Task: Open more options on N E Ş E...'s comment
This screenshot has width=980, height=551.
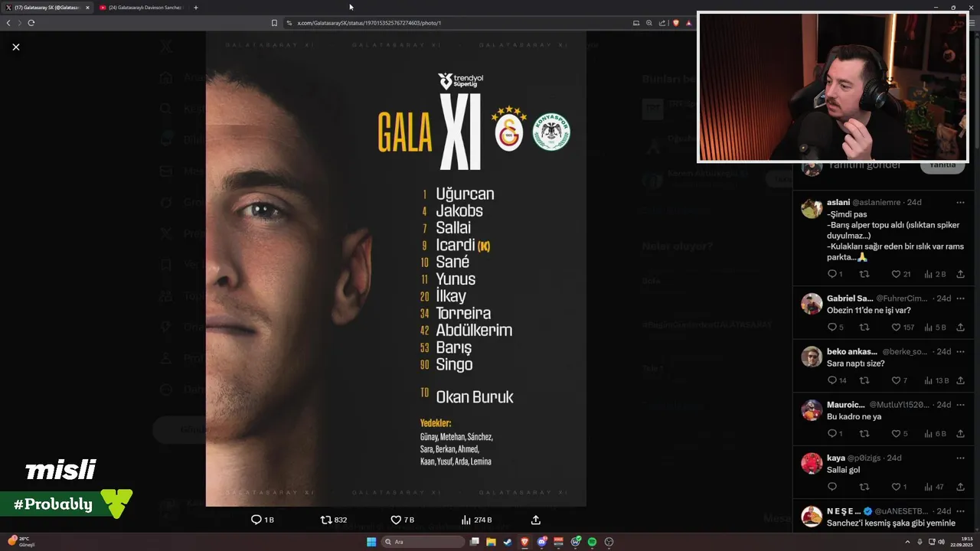Action: 960,511
